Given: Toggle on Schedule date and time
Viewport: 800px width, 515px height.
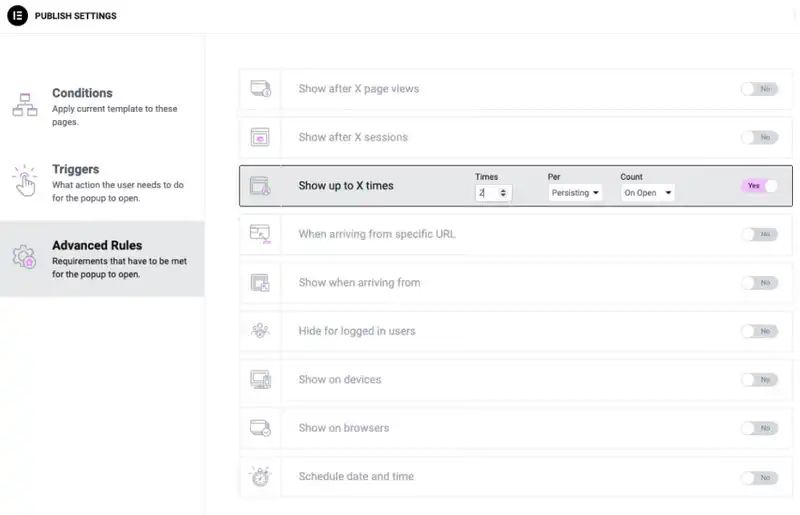Looking at the screenshot, I should click(759, 477).
